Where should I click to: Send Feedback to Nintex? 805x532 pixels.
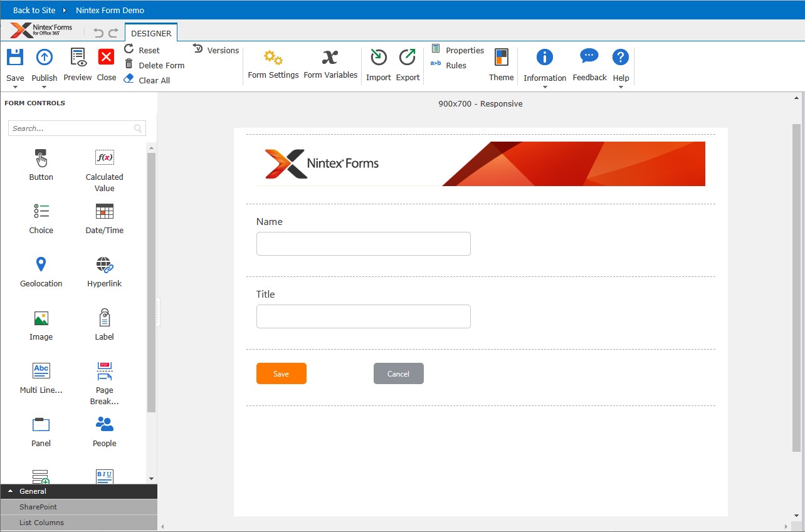coord(589,63)
